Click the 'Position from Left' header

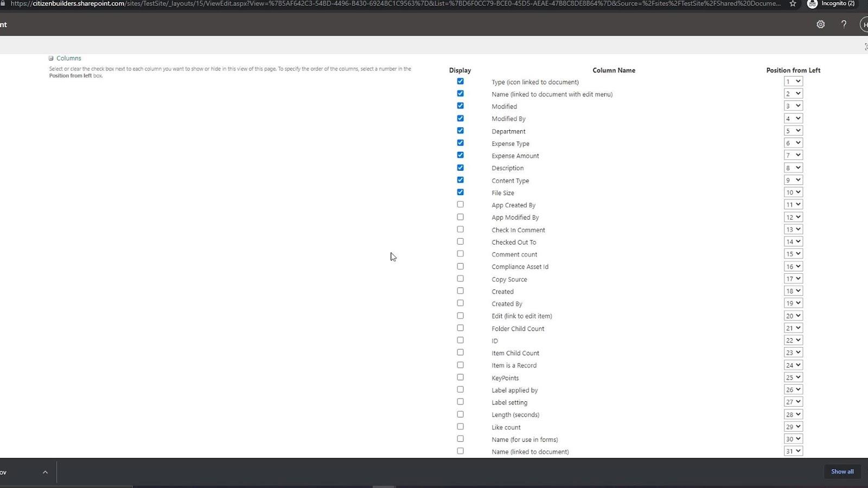(x=793, y=70)
